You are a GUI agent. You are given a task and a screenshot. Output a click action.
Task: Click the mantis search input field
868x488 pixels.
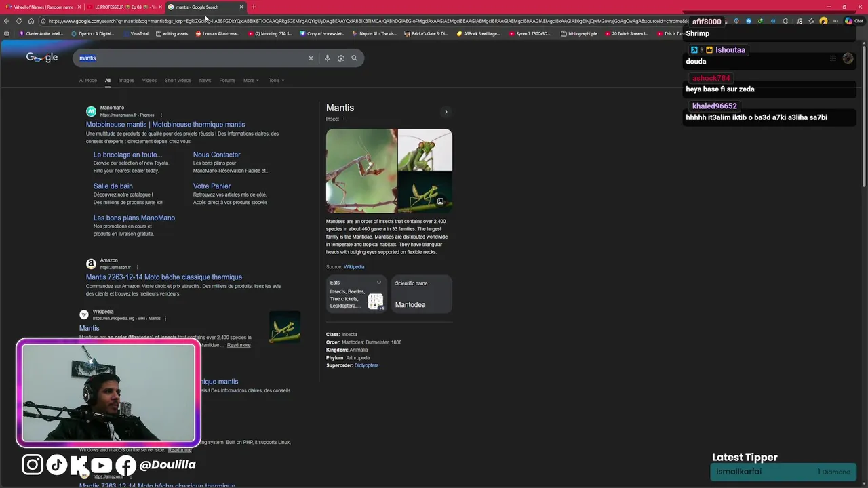(190, 58)
